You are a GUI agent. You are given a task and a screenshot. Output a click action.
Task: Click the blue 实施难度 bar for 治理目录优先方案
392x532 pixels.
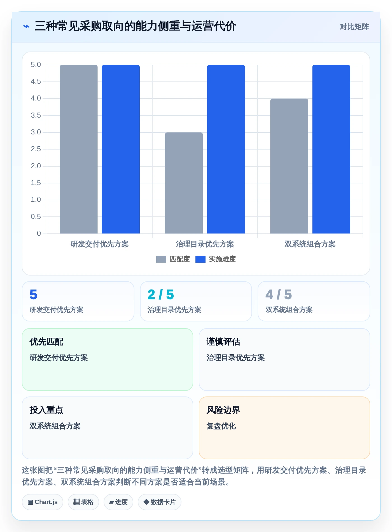click(x=226, y=149)
